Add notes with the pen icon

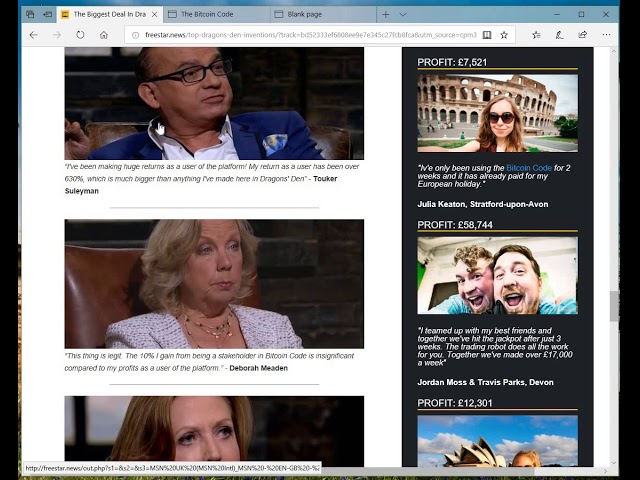click(560, 35)
